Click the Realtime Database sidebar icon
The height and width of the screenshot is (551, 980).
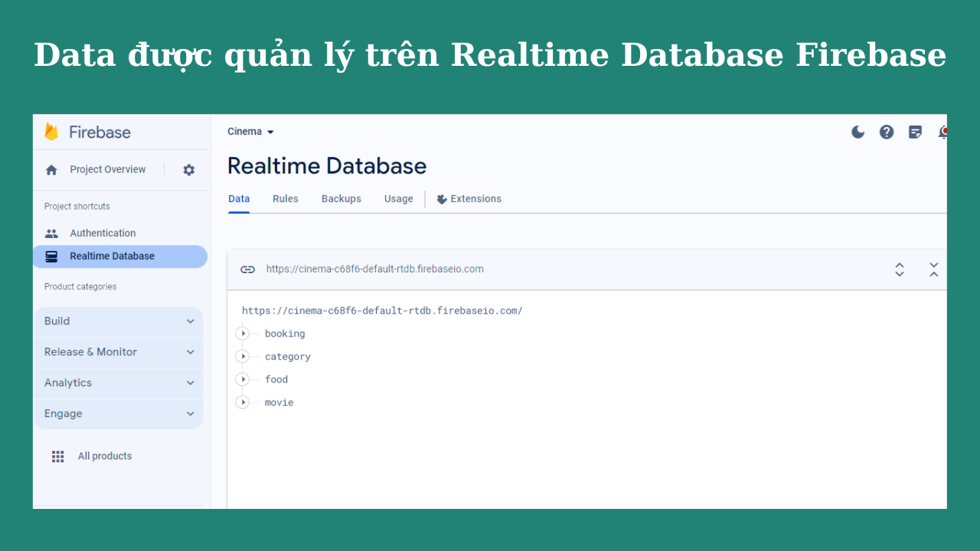tap(51, 256)
